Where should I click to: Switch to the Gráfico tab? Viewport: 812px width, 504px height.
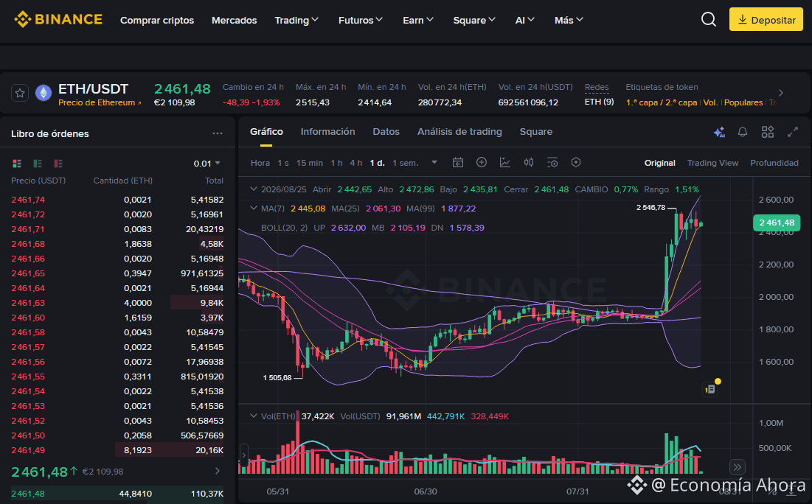266,132
